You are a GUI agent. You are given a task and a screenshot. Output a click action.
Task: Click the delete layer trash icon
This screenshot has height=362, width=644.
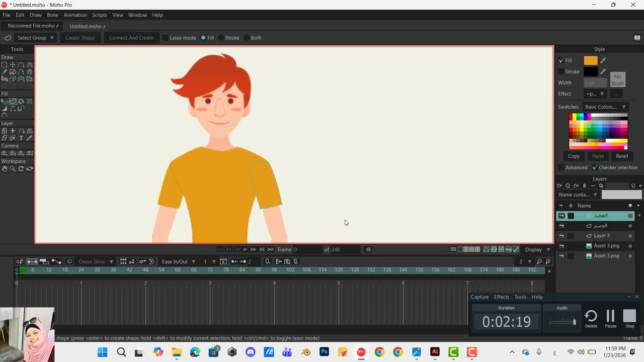[584, 186]
